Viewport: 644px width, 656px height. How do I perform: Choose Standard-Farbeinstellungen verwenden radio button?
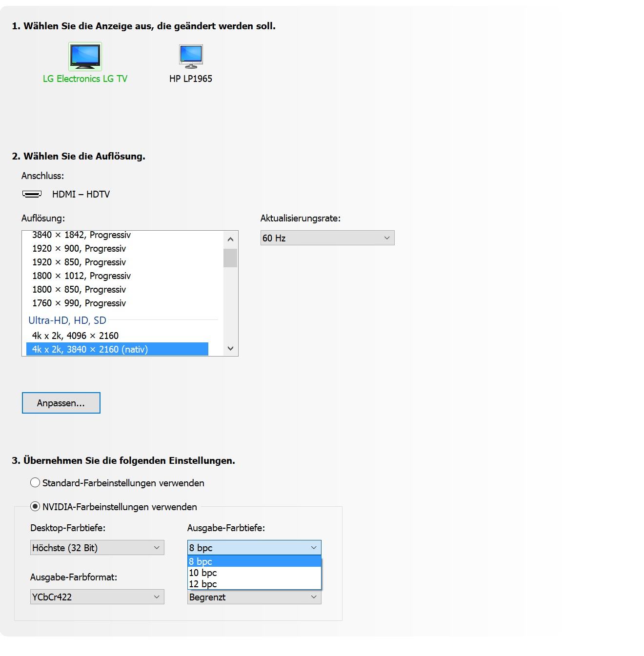[x=35, y=482]
